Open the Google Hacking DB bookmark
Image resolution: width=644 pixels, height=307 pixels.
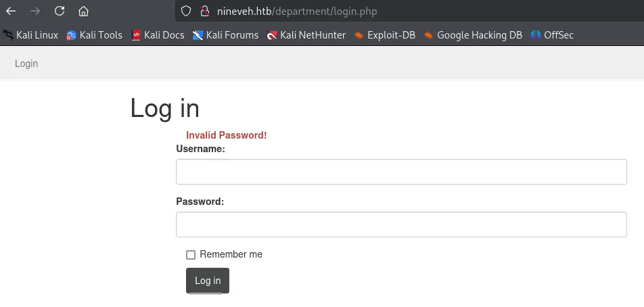(x=473, y=35)
